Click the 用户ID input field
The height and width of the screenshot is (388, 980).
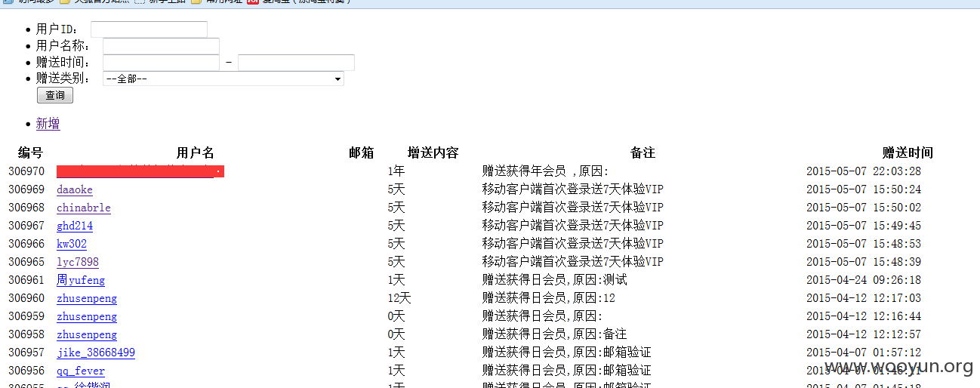pos(149,29)
